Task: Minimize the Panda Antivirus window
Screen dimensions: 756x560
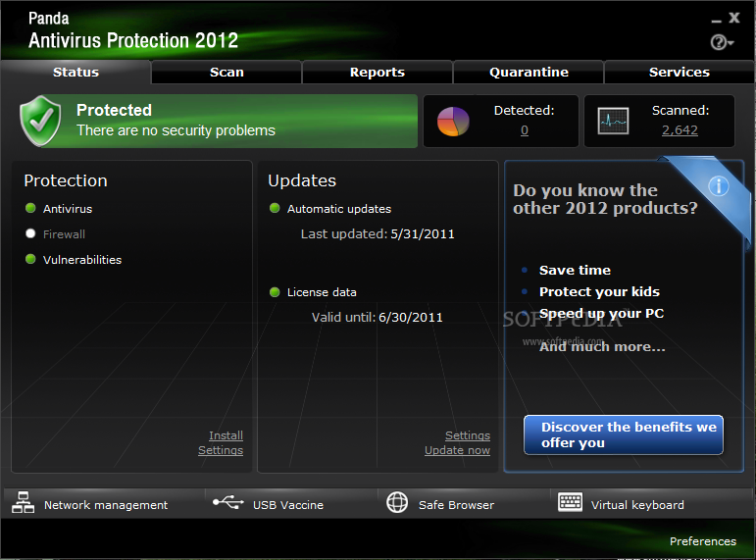Action: (717, 20)
